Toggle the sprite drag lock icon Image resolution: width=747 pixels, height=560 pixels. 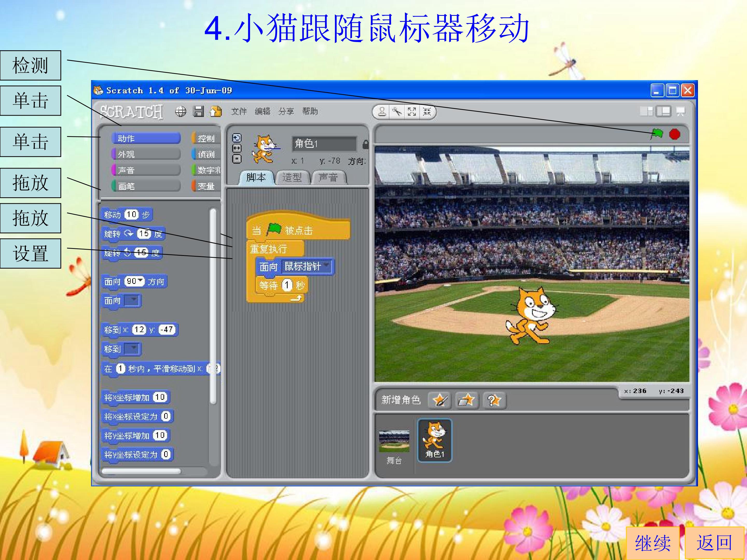[x=365, y=144]
